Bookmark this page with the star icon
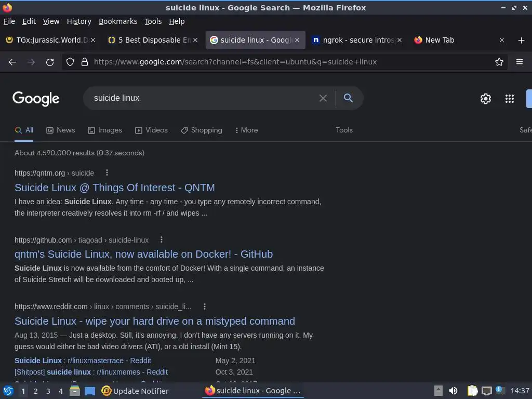Screen dimensions: 532x399 [499, 62]
